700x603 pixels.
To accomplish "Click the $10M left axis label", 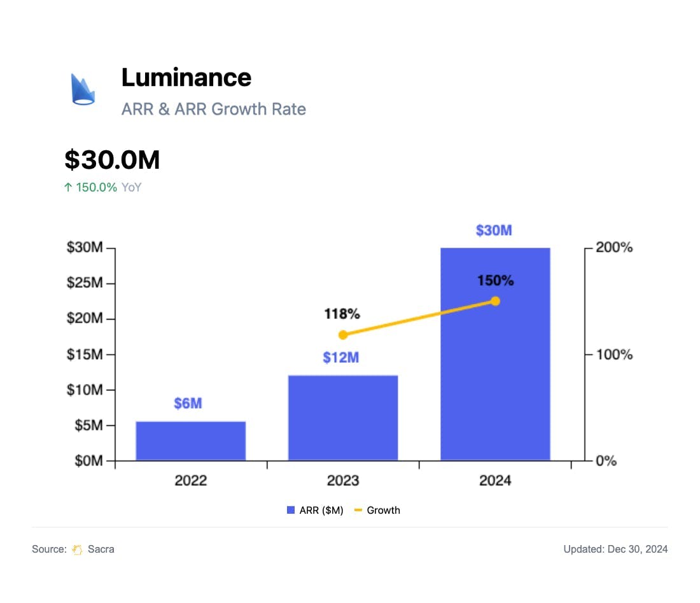I will point(85,390).
